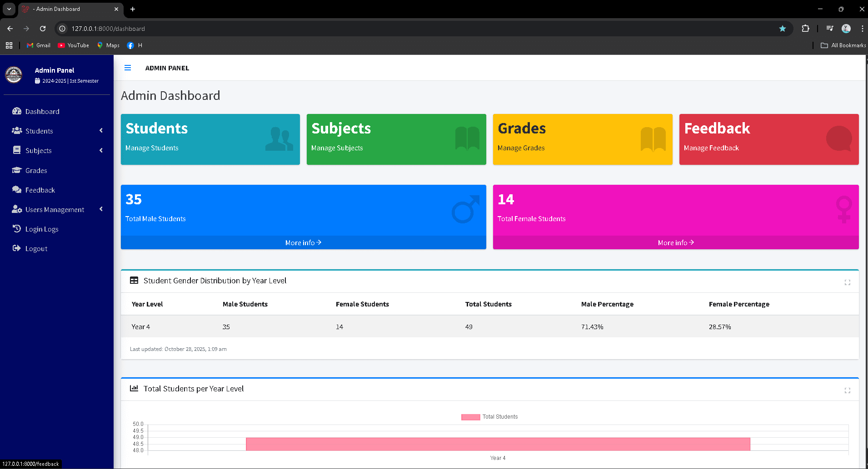The image size is (868, 469).
Task: Click the school logo in the sidebar
Action: click(x=14, y=75)
